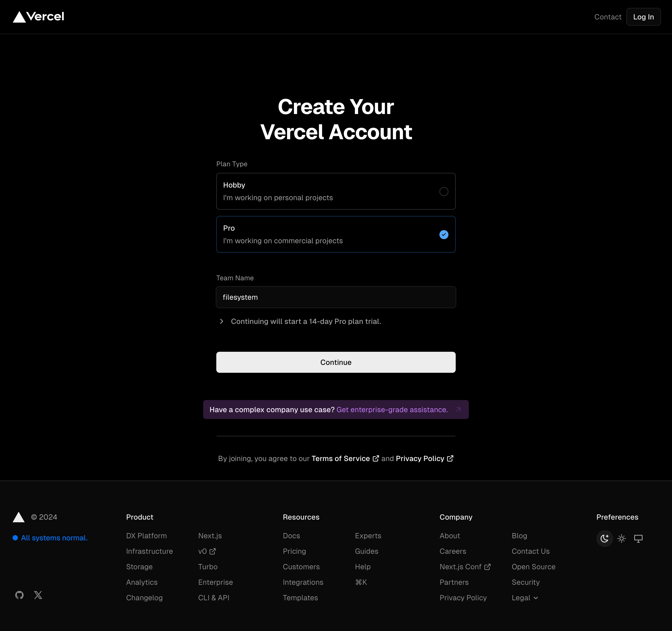
Task: Open Analytics footer link
Action: (x=142, y=582)
